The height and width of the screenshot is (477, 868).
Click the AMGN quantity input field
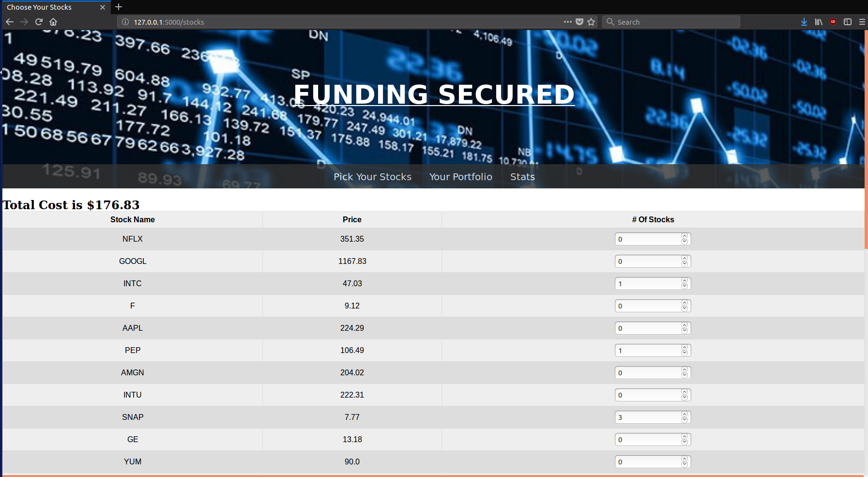point(653,372)
